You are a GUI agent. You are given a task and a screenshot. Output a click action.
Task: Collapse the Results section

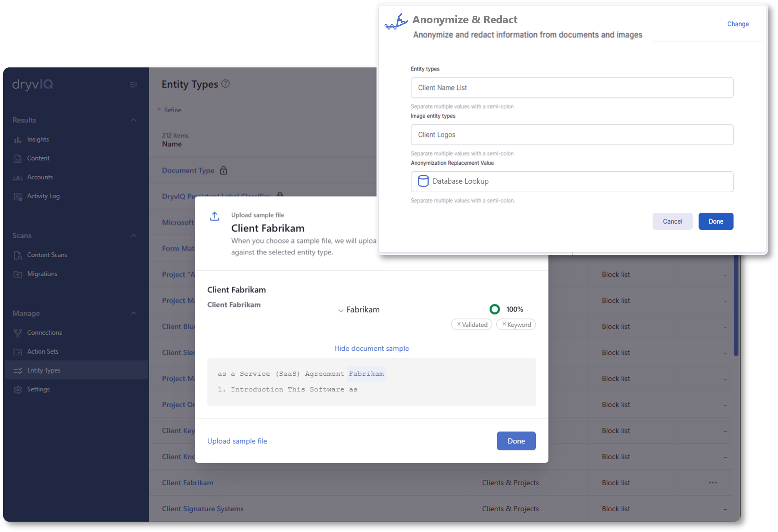coord(133,120)
